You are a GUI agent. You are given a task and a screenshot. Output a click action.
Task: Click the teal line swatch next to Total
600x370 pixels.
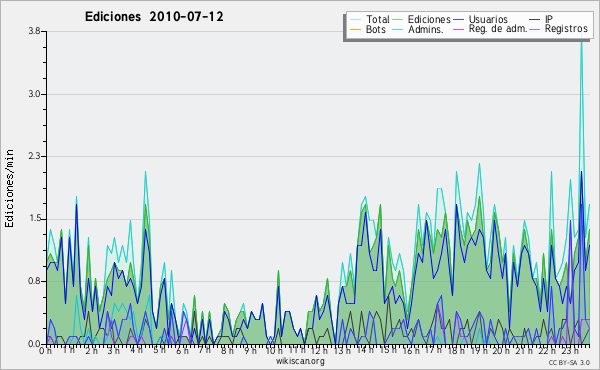[x=355, y=20]
